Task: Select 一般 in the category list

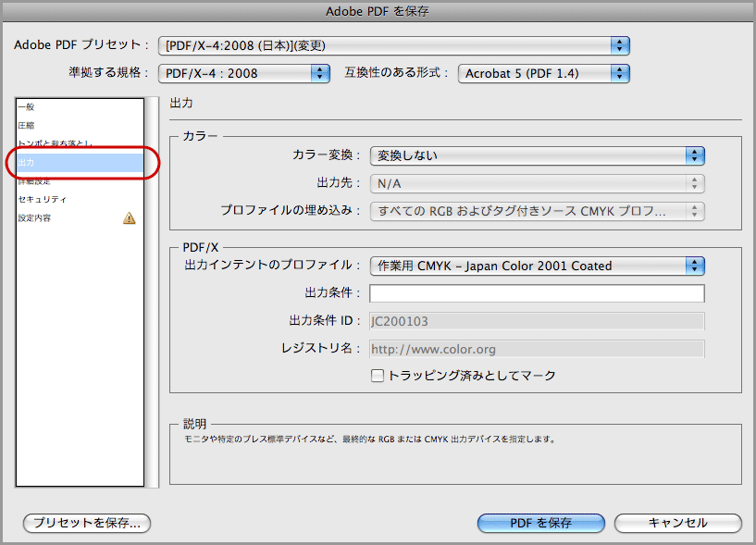Action: (80, 107)
